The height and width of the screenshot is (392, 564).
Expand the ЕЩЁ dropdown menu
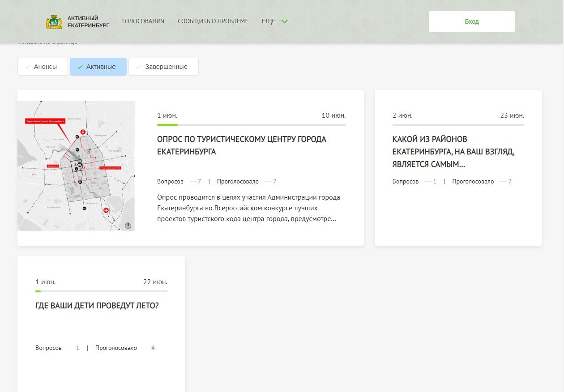[269, 21]
